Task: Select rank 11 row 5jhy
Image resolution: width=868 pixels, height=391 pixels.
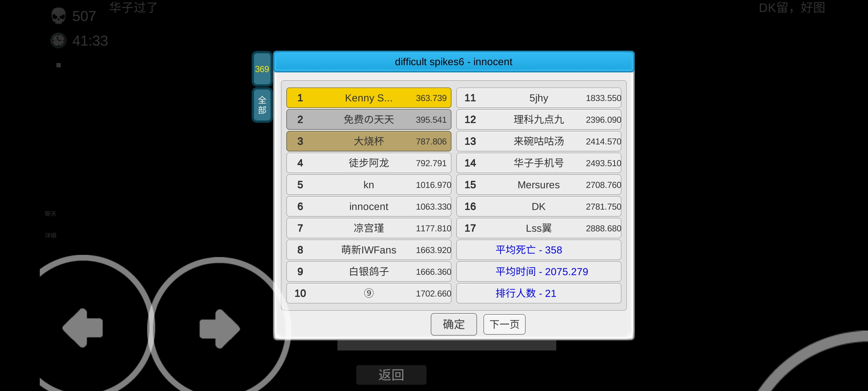Action: pos(539,98)
